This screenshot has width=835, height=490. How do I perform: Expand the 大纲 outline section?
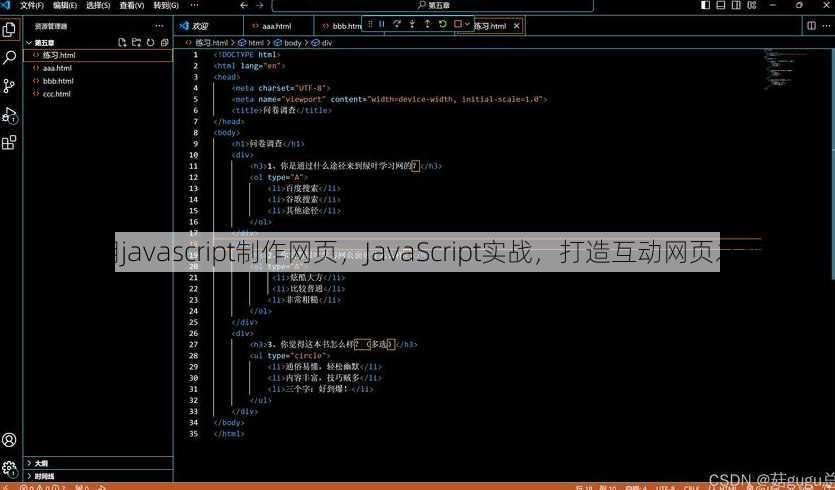click(x=99, y=463)
